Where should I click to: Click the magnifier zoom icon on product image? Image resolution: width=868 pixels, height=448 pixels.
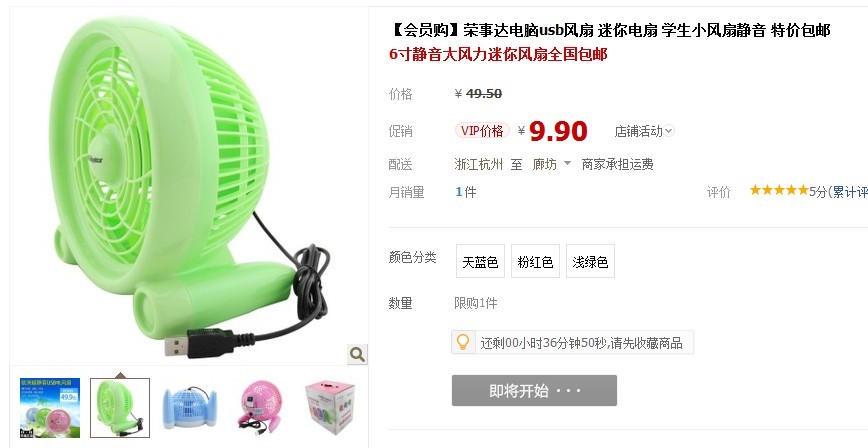[x=358, y=354]
